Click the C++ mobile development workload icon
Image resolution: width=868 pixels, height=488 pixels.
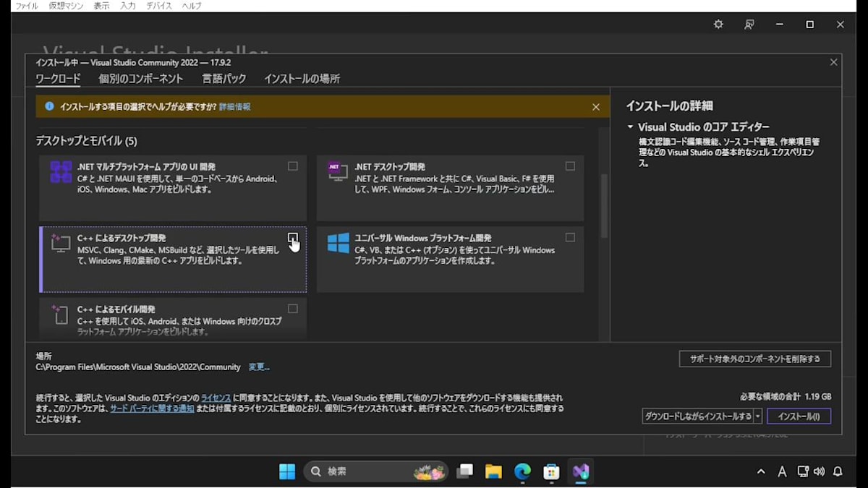point(61,316)
